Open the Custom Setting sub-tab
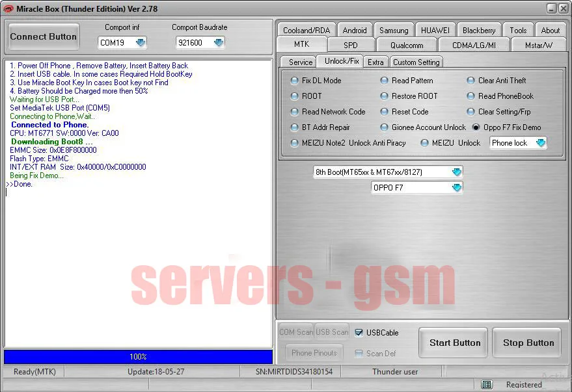Viewport: 572px width, 392px height. click(x=416, y=62)
